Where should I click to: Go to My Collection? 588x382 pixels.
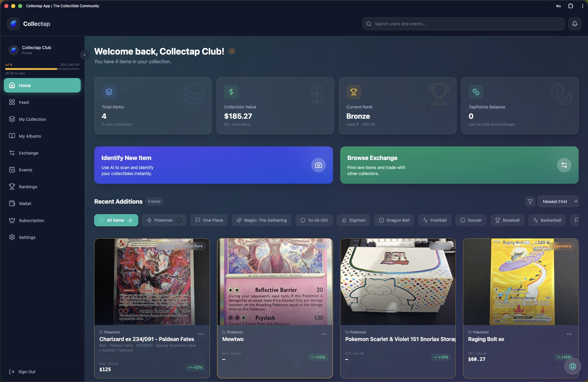[x=42, y=119]
